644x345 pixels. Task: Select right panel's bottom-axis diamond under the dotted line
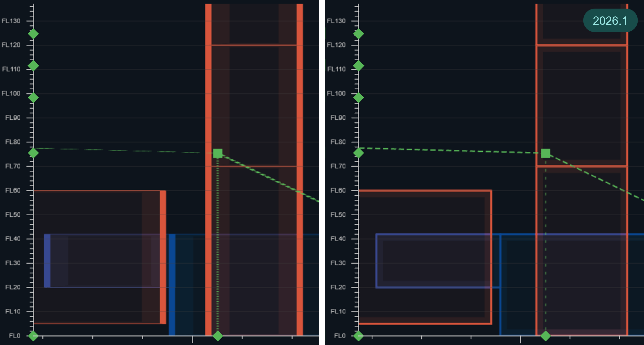click(546, 336)
